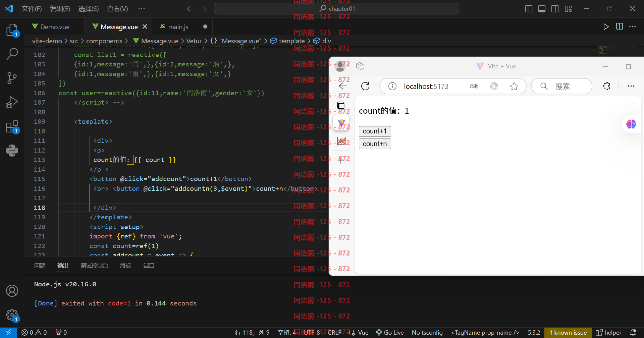Toggle the bottom panel layout
Image resolution: width=644 pixels, height=338 pixels.
pos(542,9)
